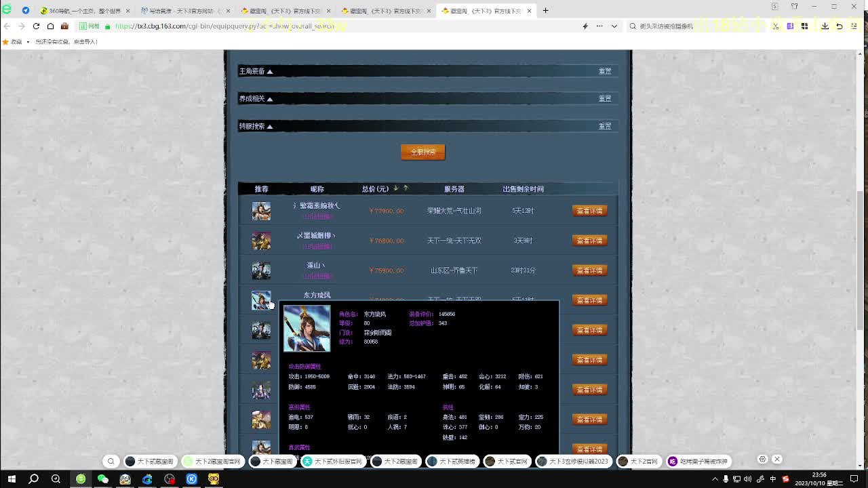Click the 全服搜索 button
The image size is (868, 488).
(423, 152)
